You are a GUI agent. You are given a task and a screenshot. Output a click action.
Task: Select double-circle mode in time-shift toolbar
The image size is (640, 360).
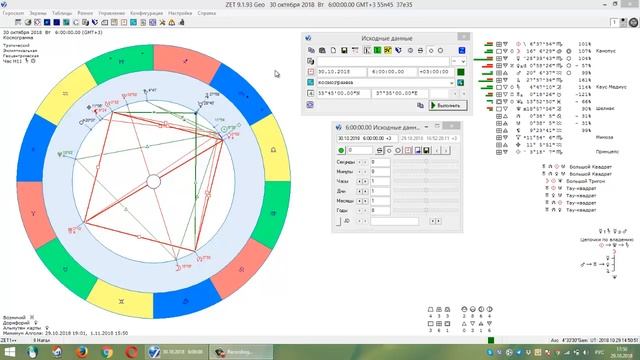tap(398, 150)
